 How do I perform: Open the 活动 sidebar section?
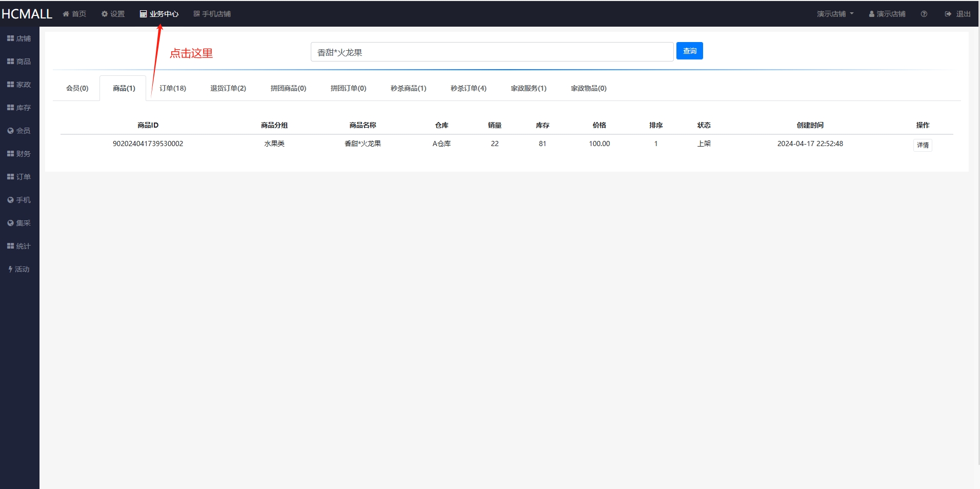coord(19,269)
